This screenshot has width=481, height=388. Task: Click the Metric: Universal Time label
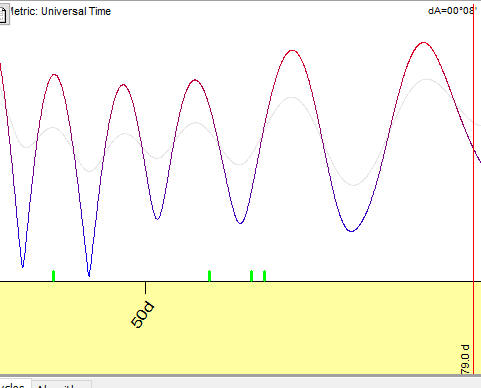coord(60,11)
